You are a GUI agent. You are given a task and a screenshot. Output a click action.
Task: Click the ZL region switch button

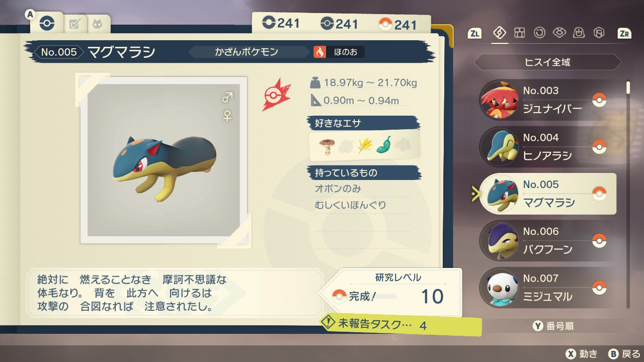(x=474, y=33)
